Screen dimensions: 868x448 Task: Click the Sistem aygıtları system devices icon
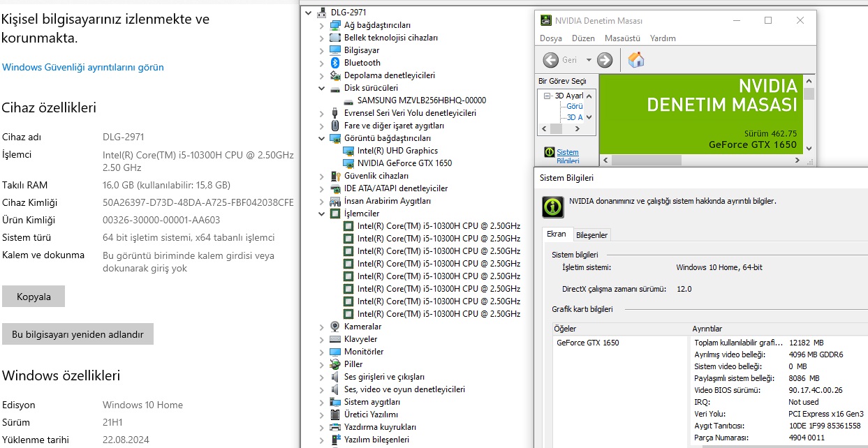click(335, 402)
